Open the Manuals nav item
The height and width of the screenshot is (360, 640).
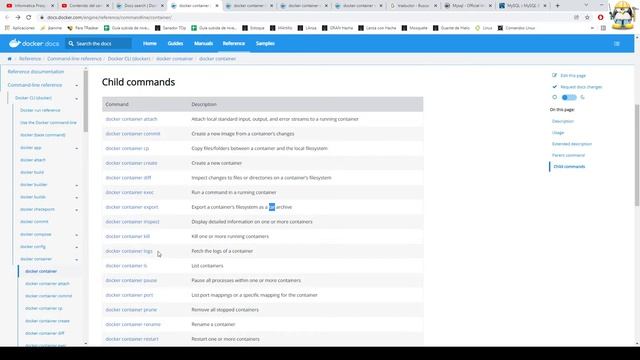203,43
